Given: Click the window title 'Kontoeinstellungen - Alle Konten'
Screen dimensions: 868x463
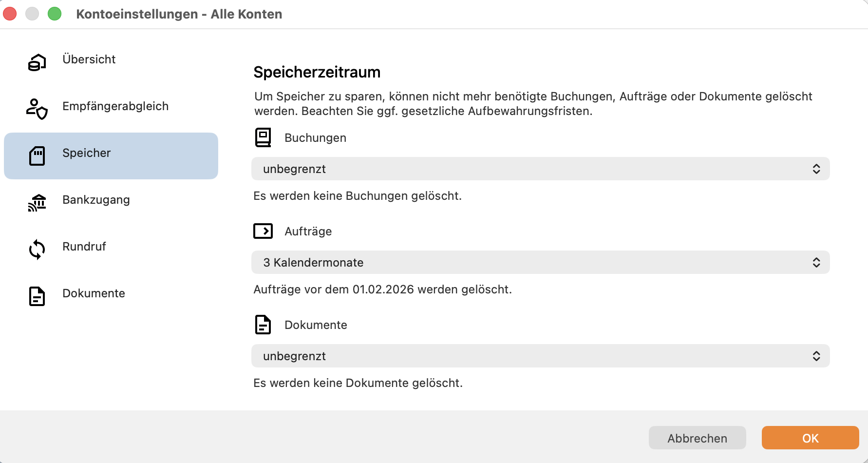Looking at the screenshot, I should [179, 14].
